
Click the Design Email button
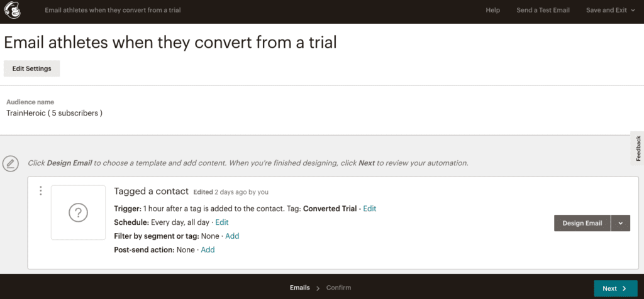click(582, 223)
